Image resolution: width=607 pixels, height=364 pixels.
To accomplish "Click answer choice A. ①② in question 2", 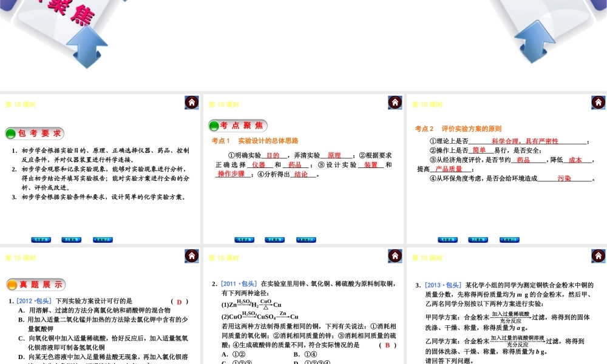I will coord(234,354).
